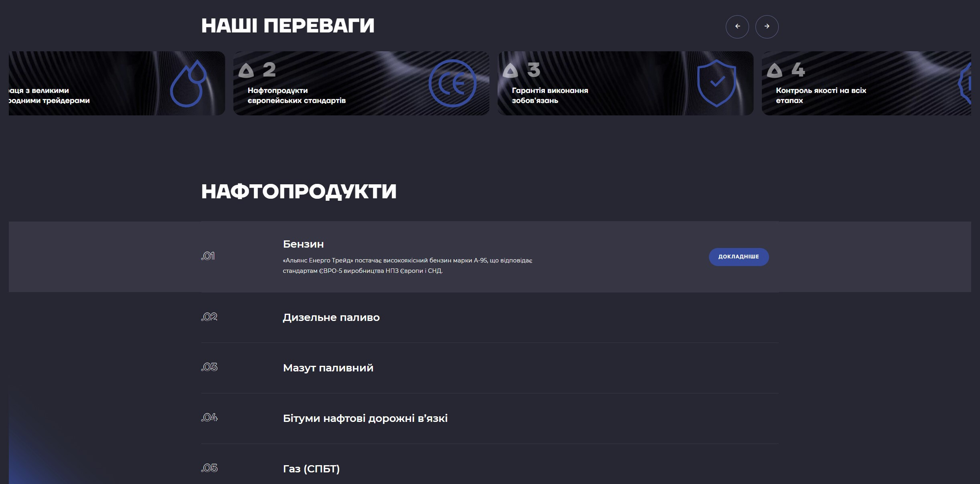Click the small logo beside number 2
This screenshot has width=980, height=484.
(x=246, y=71)
